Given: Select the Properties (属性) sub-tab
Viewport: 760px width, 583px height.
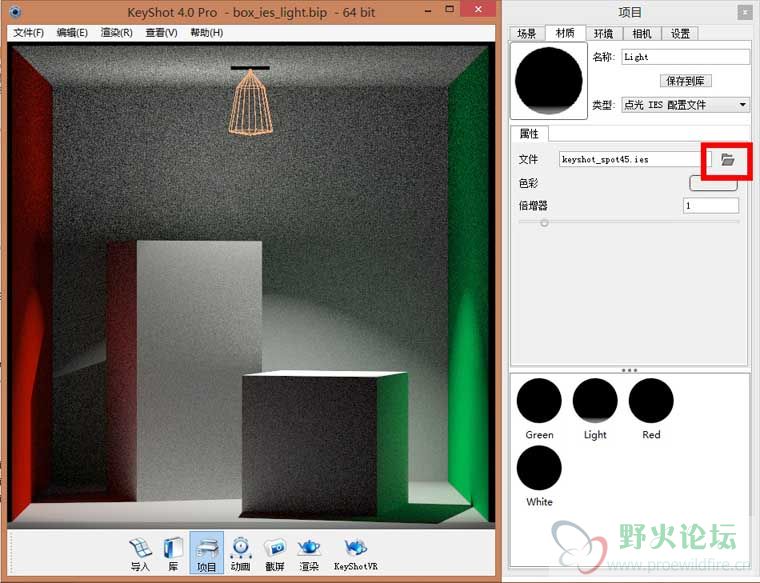Looking at the screenshot, I should tap(529, 134).
